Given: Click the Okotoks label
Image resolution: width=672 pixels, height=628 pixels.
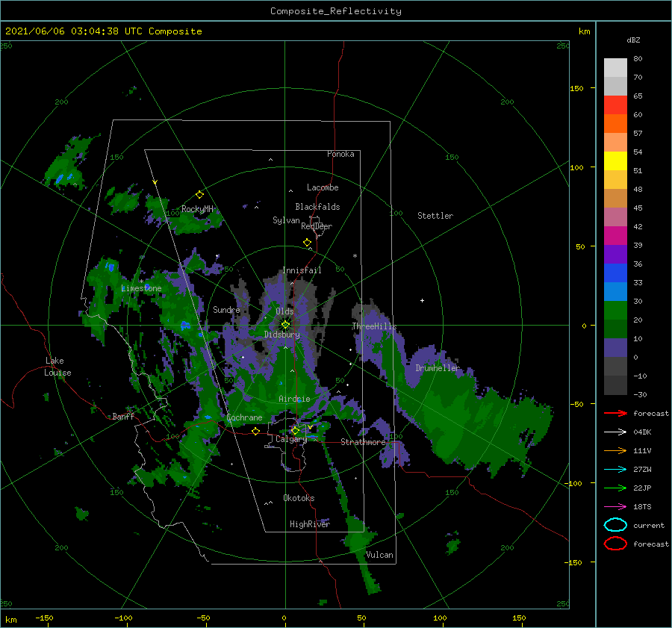Looking at the screenshot, I should coord(299,498).
